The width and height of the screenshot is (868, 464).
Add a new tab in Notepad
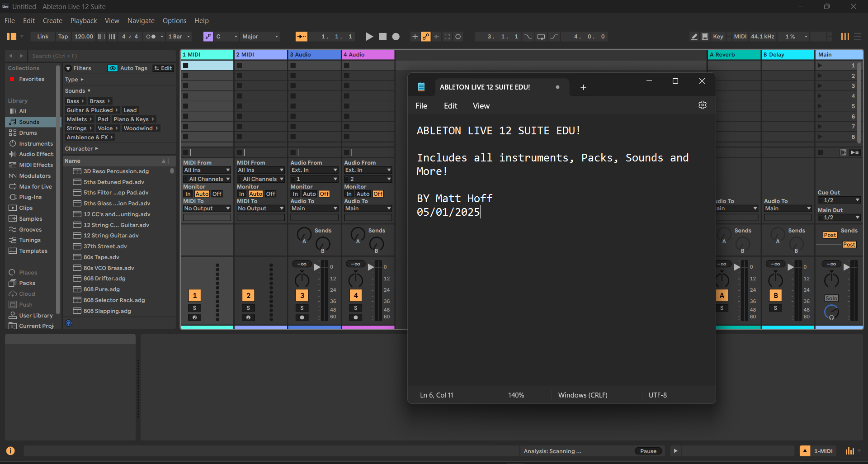[x=583, y=87]
